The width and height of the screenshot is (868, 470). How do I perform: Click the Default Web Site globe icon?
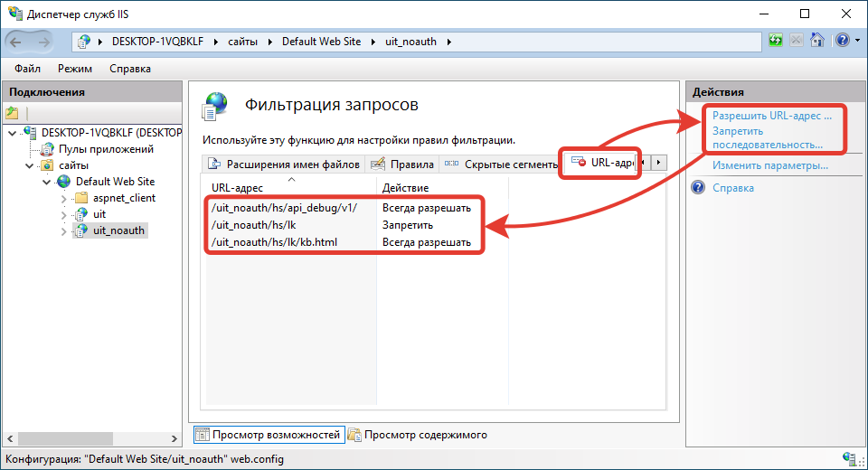click(x=64, y=182)
